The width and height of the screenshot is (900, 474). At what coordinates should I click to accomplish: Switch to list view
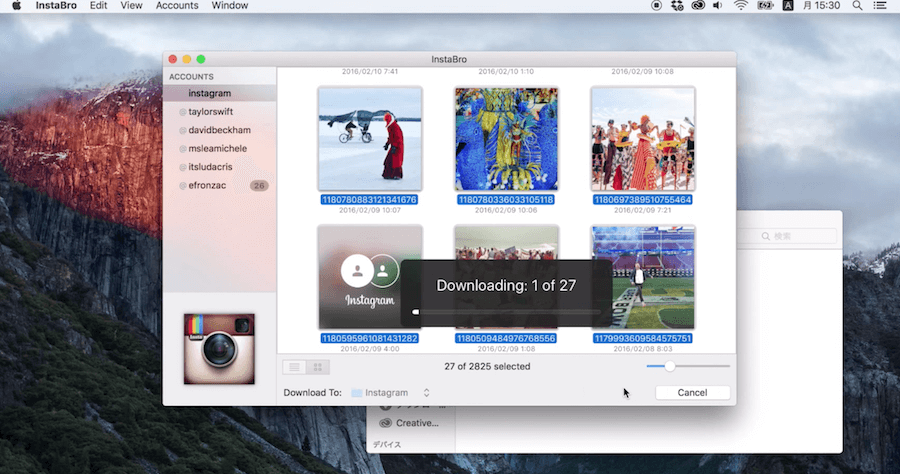pos(294,367)
